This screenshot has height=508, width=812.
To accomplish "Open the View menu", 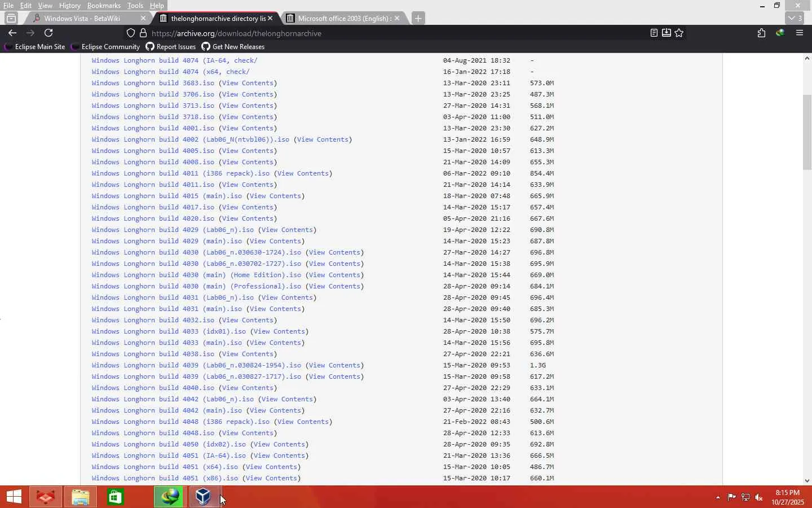I will [x=45, y=6].
